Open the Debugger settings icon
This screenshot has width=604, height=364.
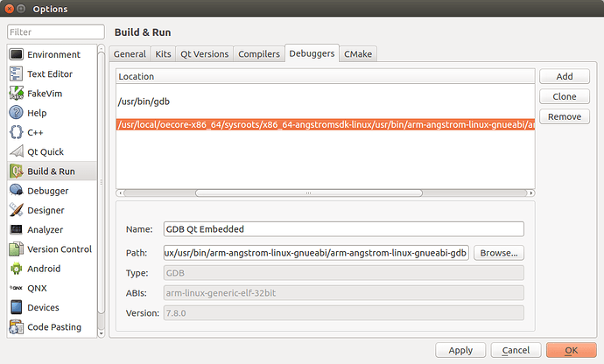[x=17, y=190]
